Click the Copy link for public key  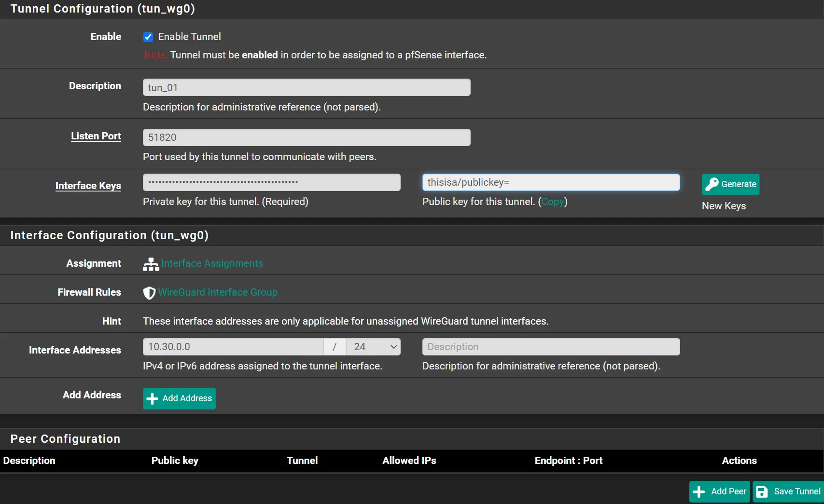552,202
